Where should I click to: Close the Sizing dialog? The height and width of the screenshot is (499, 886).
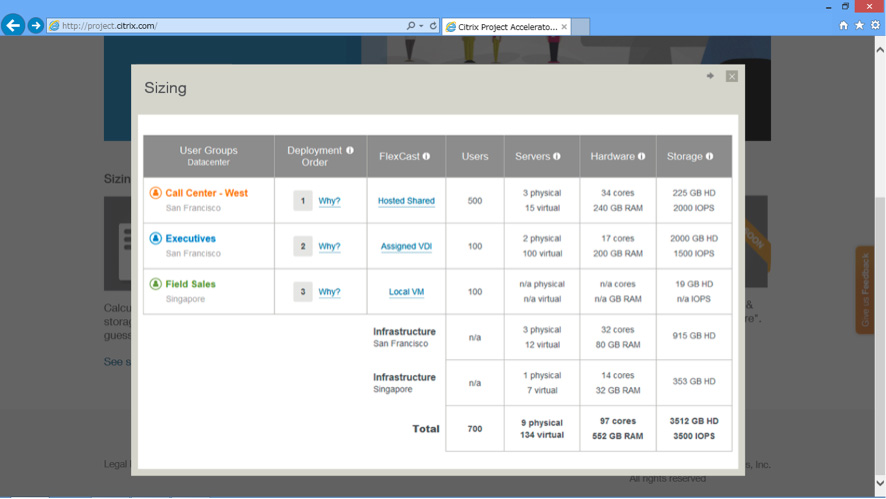[x=732, y=76]
